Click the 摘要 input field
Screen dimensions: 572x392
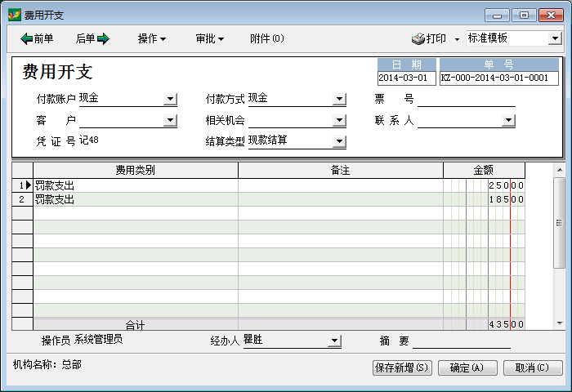coord(461,341)
